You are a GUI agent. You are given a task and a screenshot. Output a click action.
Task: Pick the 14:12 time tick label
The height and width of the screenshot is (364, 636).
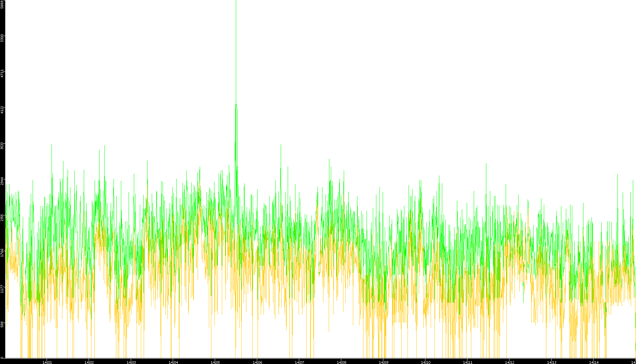(510, 362)
